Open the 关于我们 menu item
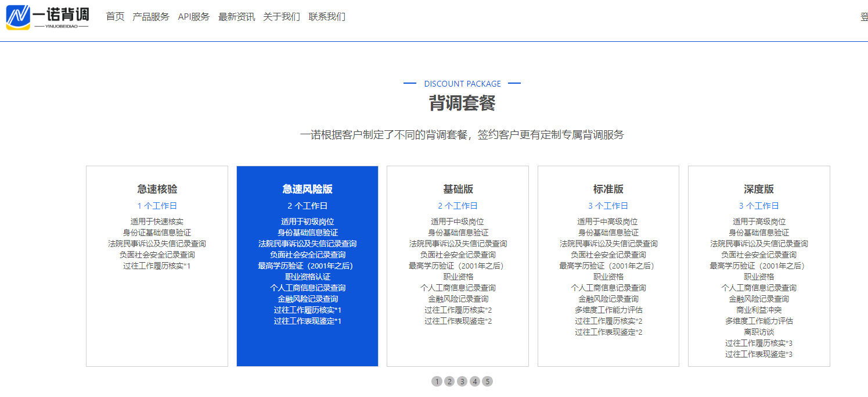The image size is (868, 397). (x=282, y=17)
